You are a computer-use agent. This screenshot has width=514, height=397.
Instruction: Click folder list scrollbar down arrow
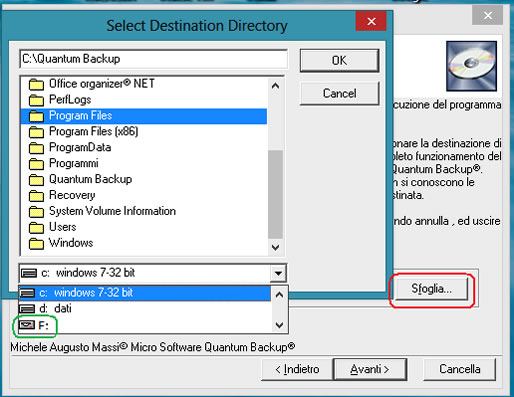click(275, 248)
